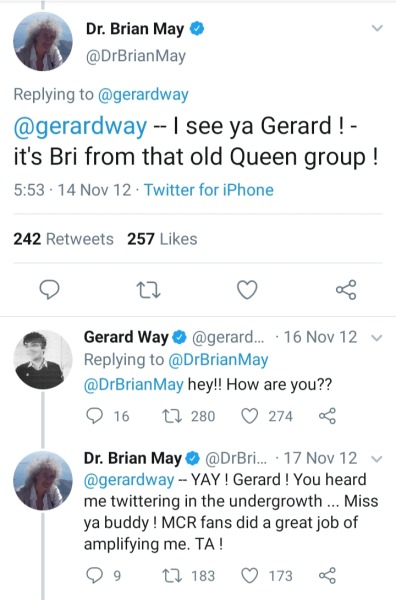Retweet Gerard Way's tweet with 280 retweets
Screen dimensions: 396x600
[x=168, y=416]
